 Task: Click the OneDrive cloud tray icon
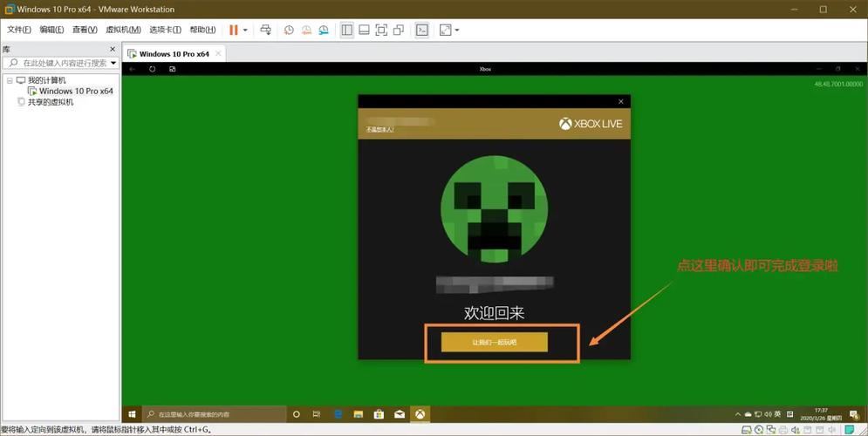click(x=748, y=414)
